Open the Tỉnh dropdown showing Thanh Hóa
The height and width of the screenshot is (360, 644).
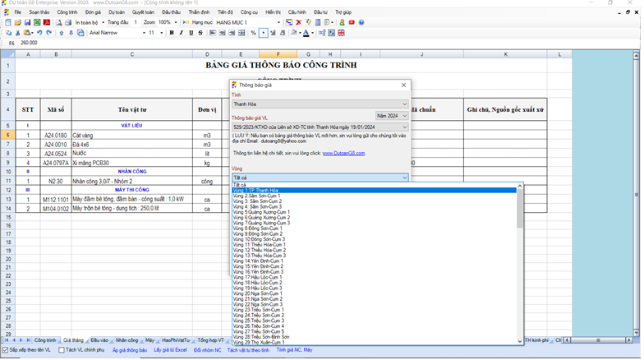[320, 104]
